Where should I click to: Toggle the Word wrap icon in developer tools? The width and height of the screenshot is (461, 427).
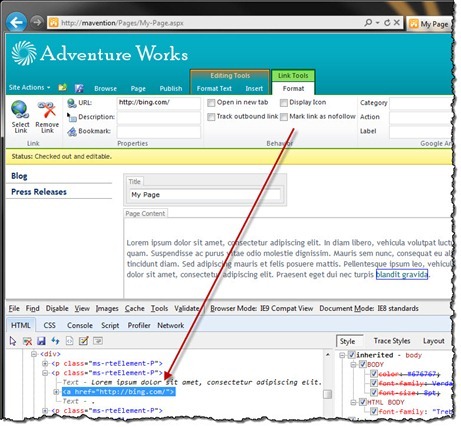(98, 341)
